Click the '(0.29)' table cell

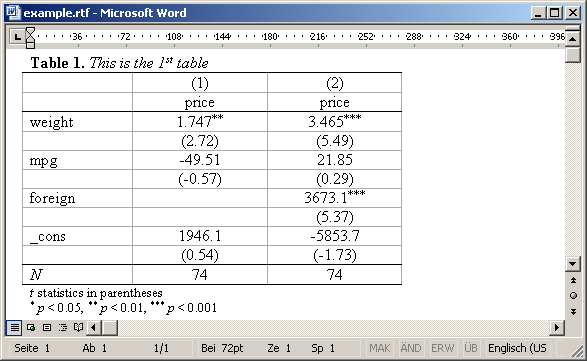coord(335,179)
